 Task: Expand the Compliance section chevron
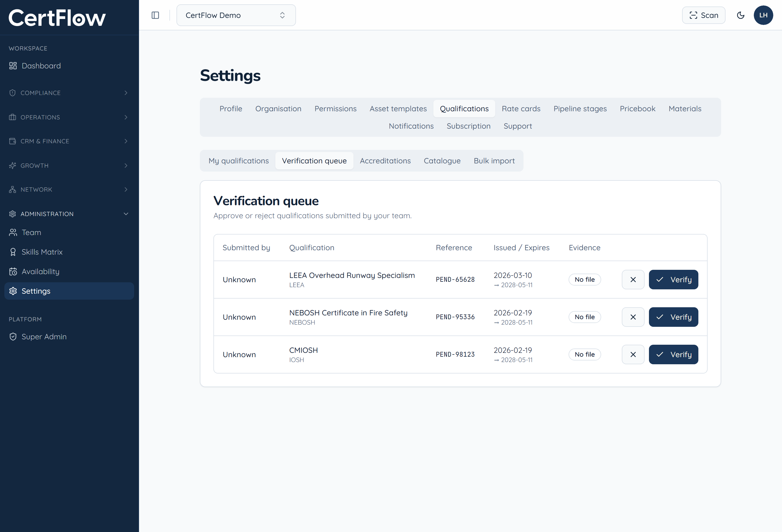tap(126, 93)
